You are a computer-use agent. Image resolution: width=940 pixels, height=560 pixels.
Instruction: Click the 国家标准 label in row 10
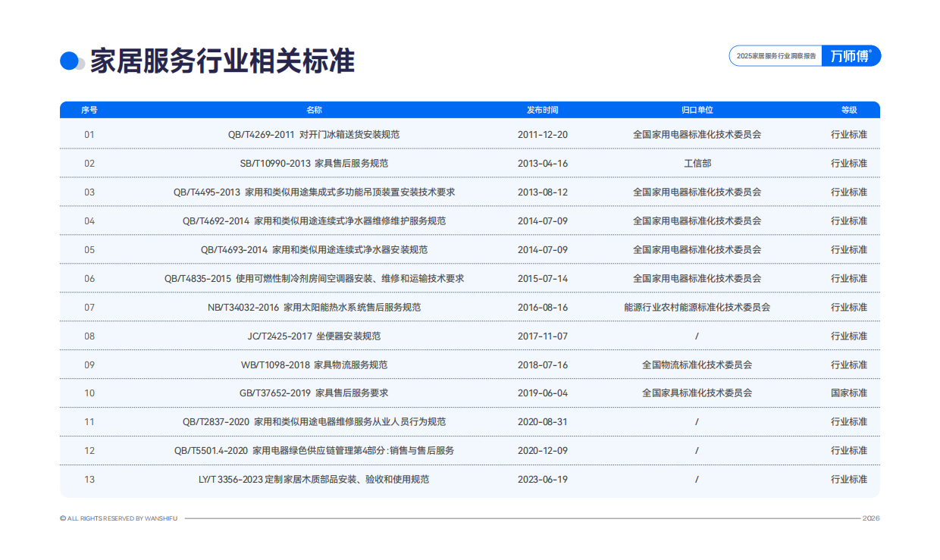(x=850, y=393)
